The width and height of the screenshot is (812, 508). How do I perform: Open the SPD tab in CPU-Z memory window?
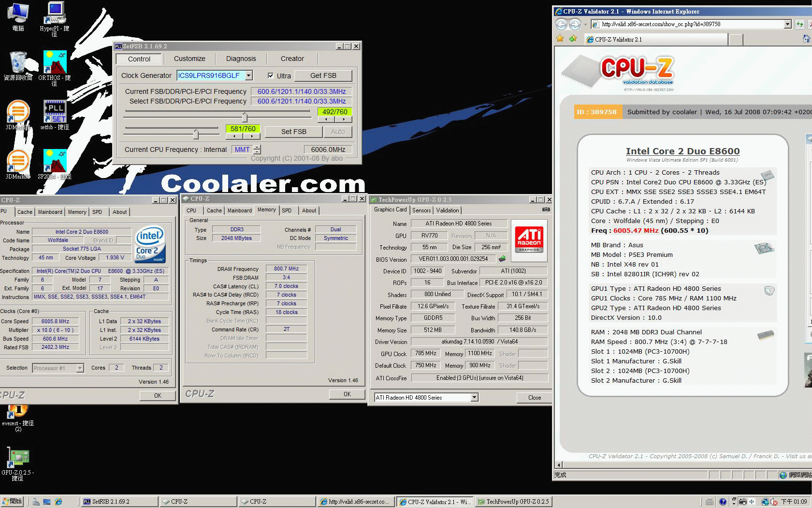pyautogui.click(x=287, y=210)
